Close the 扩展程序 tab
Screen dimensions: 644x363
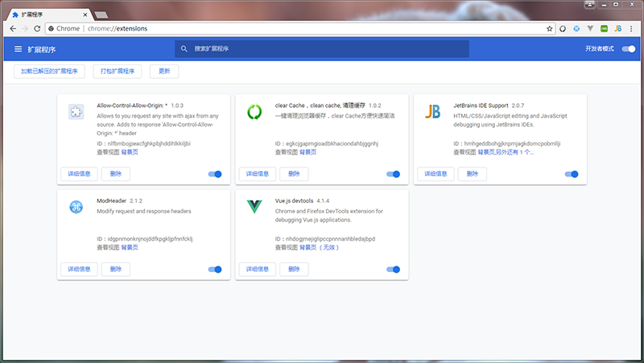(x=85, y=14)
